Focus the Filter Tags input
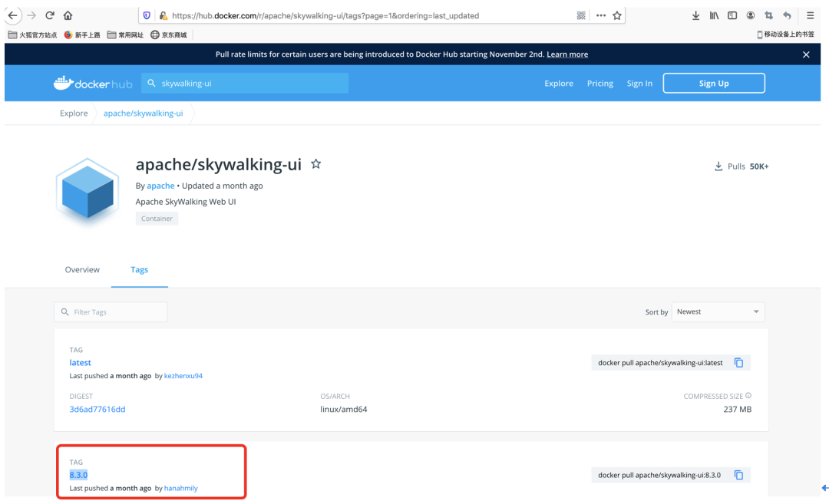The width and height of the screenshot is (829, 504). click(111, 311)
